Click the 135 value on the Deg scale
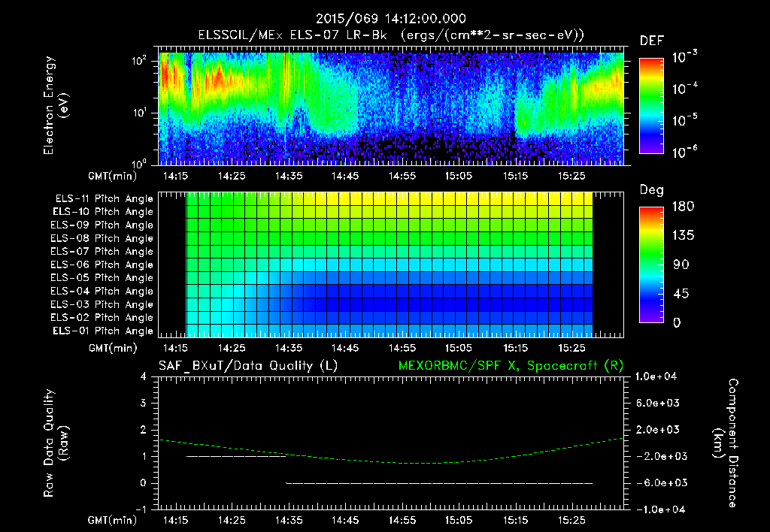The height and width of the screenshot is (532, 770). [683, 236]
